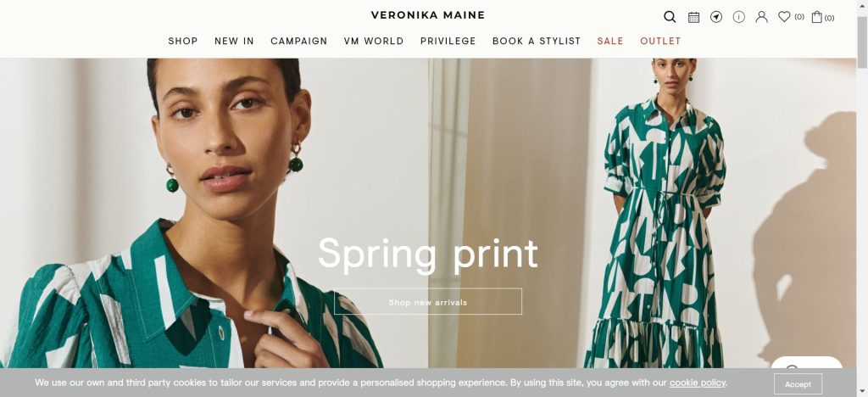Open the search magnifier icon
The width and height of the screenshot is (868, 397).
(x=670, y=17)
